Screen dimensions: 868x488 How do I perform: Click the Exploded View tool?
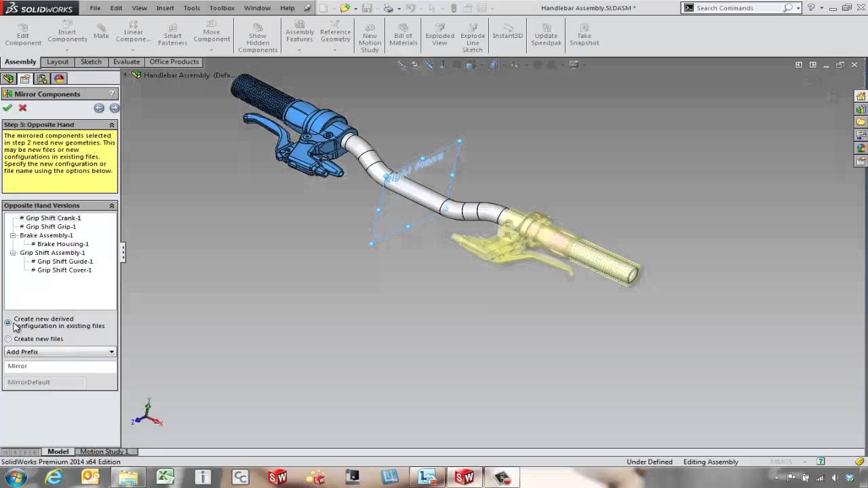coord(439,35)
